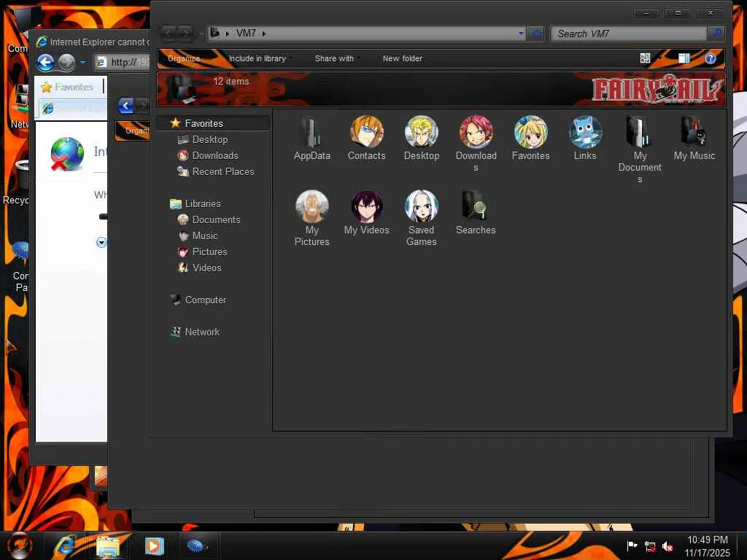Viewport: 747px width, 560px height.
Task: Open the Links folder icon
Action: (585, 138)
